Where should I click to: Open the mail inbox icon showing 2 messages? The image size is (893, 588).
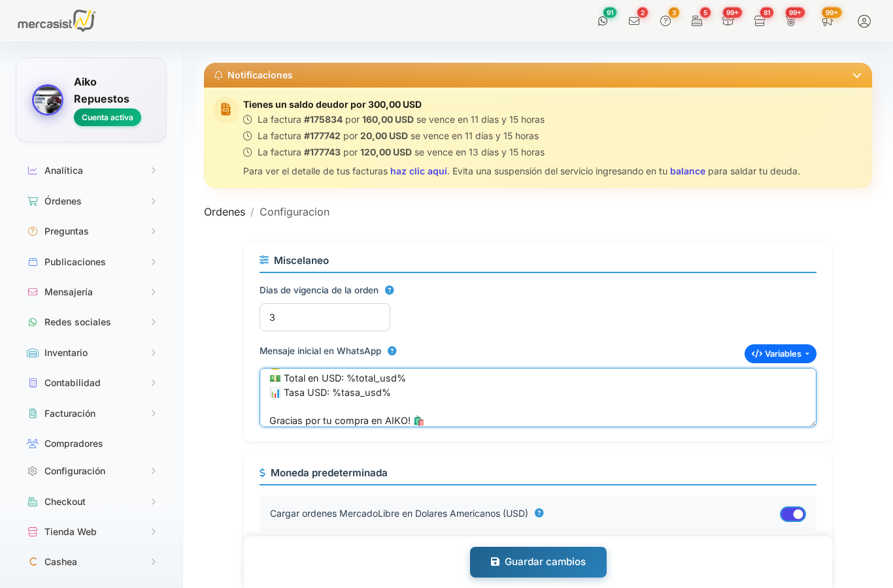pyautogui.click(x=633, y=21)
